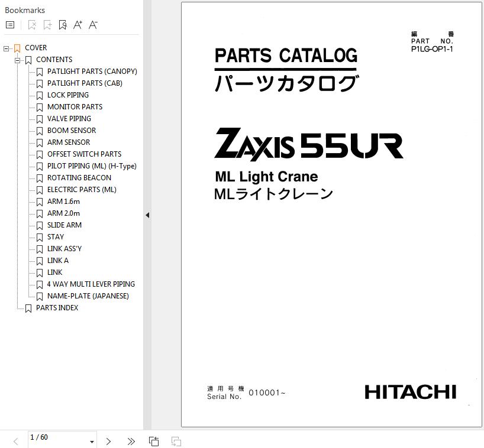Click the bookmark icon beside ARM 1.6m

pos(40,202)
